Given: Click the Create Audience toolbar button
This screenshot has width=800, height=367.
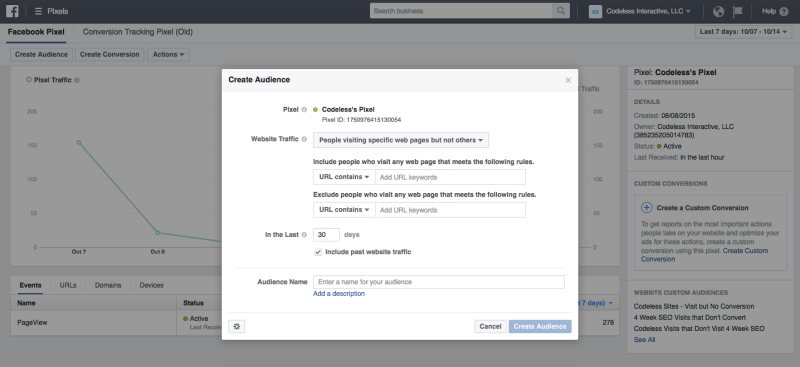Looking at the screenshot, I should 41,55.
